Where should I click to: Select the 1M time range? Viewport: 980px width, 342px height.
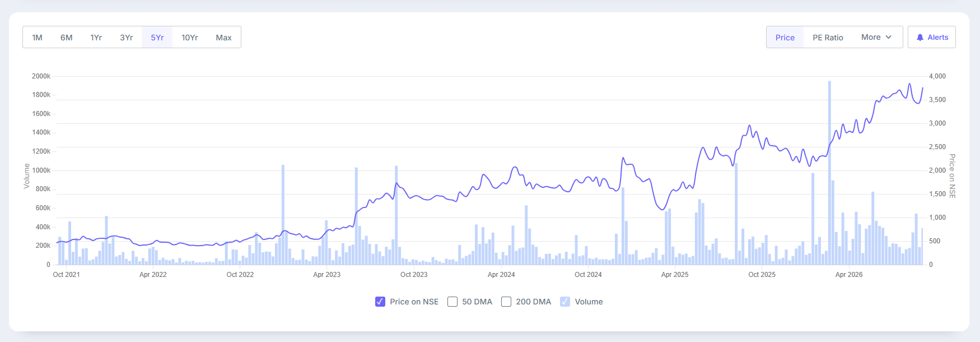pos(38,38)
